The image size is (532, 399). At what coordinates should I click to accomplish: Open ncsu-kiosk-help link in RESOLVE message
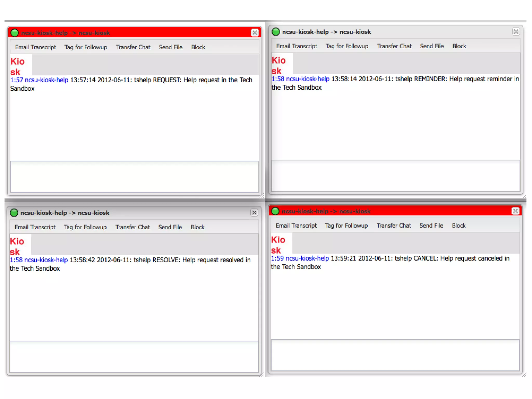tap(46, 260)
